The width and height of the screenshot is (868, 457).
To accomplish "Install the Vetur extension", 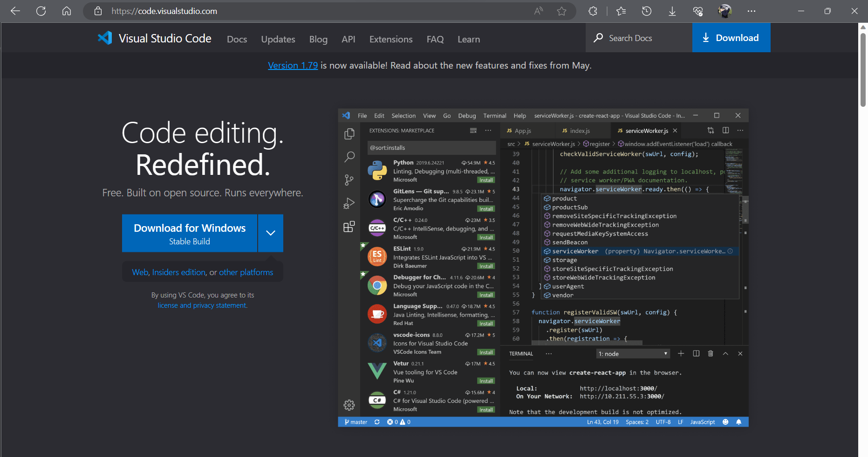I will 486,381.
